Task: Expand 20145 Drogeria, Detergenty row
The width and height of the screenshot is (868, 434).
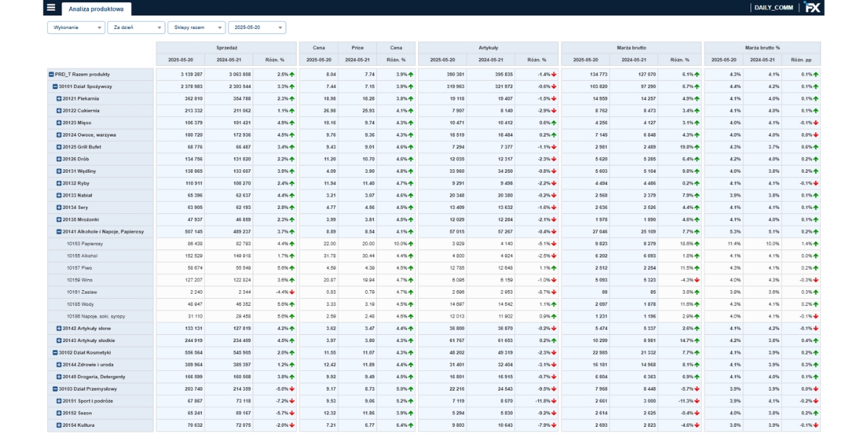Action: click(x=59, y=377)
